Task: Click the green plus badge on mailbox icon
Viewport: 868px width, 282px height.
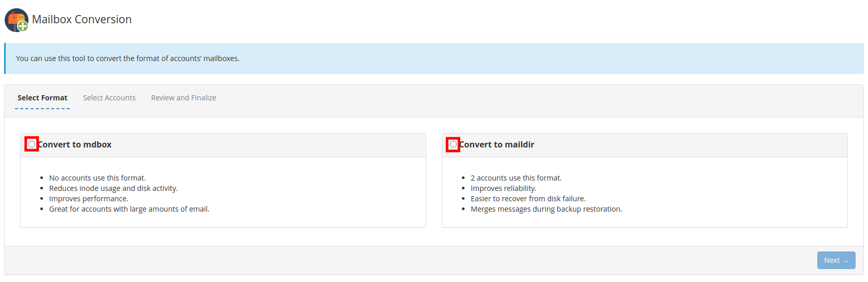Action: [23, 26]
